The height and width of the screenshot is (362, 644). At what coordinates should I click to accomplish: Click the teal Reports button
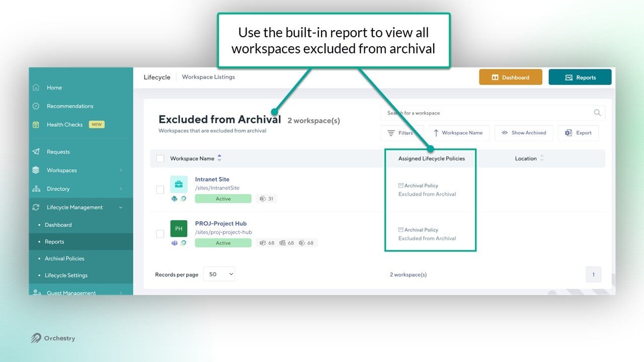(x=580, y=77)
